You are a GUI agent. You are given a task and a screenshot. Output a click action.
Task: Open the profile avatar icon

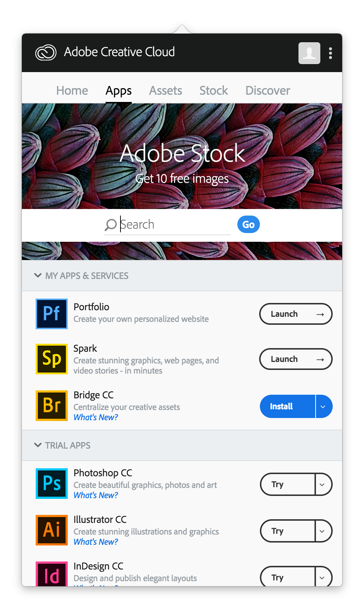coord(309,54)
